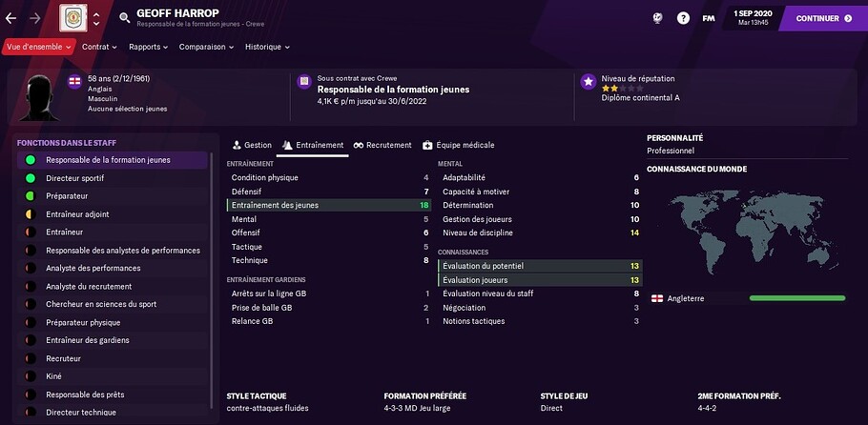Viewport: 868px width, 425px height.
Task: Click the reputation star icon
Action: pyautogui.click(x=589, y=82)
